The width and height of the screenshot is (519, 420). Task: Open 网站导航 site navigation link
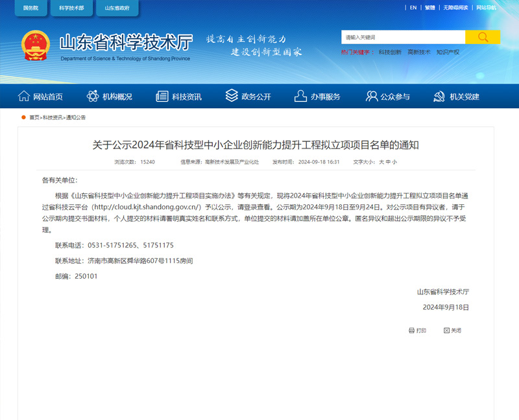pyautogui.click(x=486, y=8)
